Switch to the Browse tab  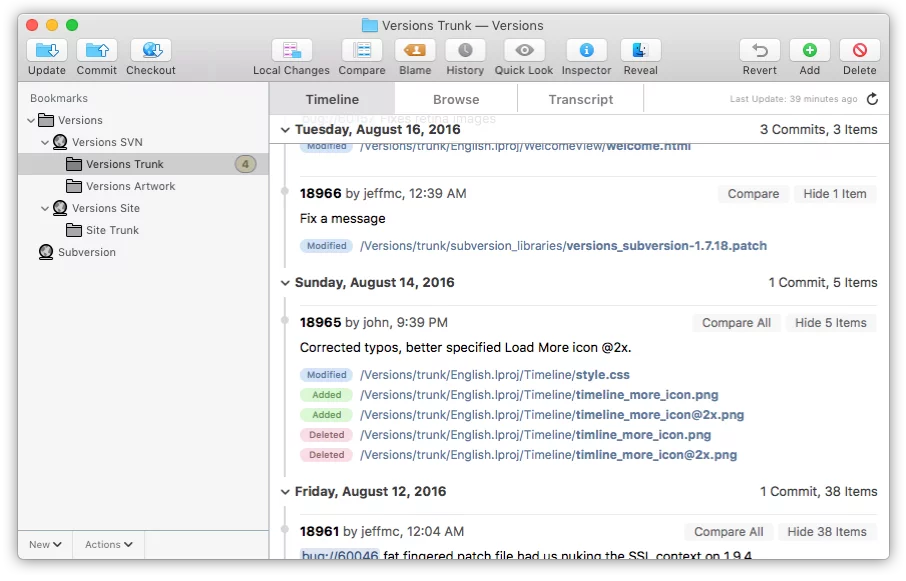point(455,99)
